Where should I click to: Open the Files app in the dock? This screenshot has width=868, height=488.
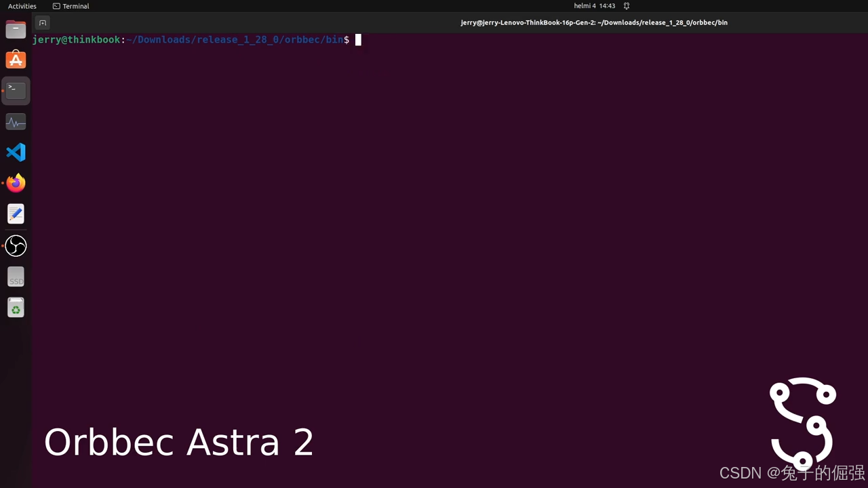pos(16,29)
